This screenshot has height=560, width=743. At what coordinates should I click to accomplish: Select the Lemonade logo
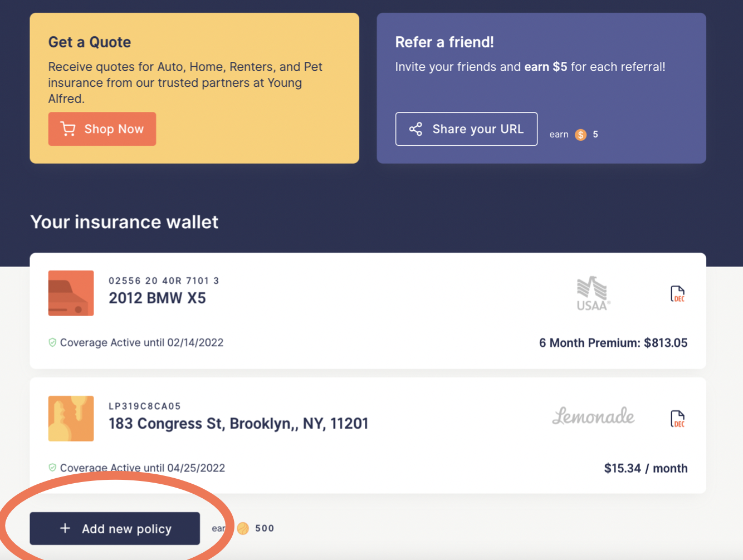pos(593,416)
